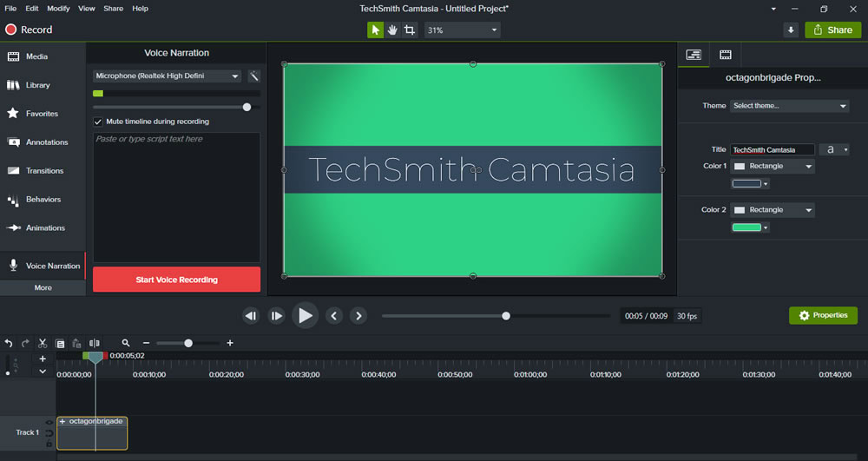Zoom out timeline with minus icon
The image size is (868, 461).
(x=146, y=343)
